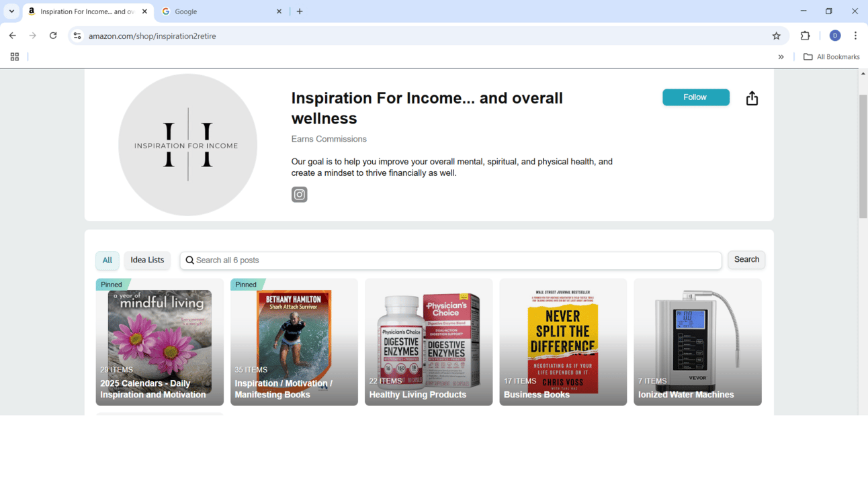Restore down the Chrome window

tap(829, 11)
